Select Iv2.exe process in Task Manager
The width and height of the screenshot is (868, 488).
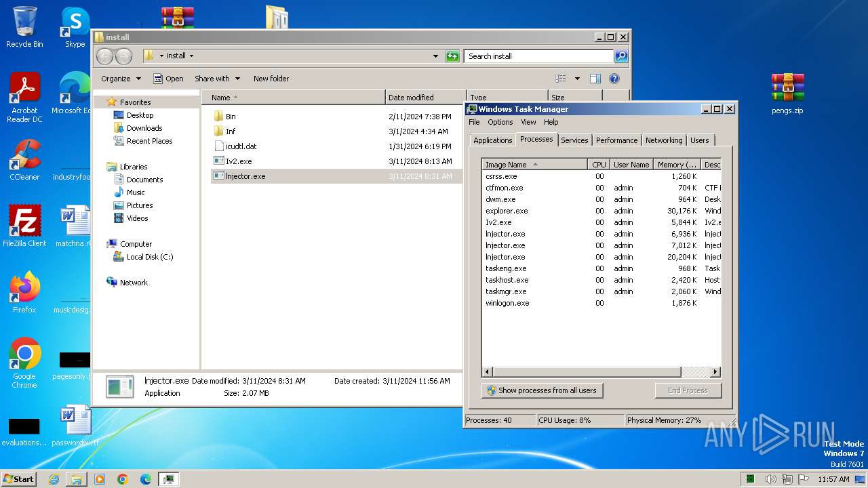[601, 222]
